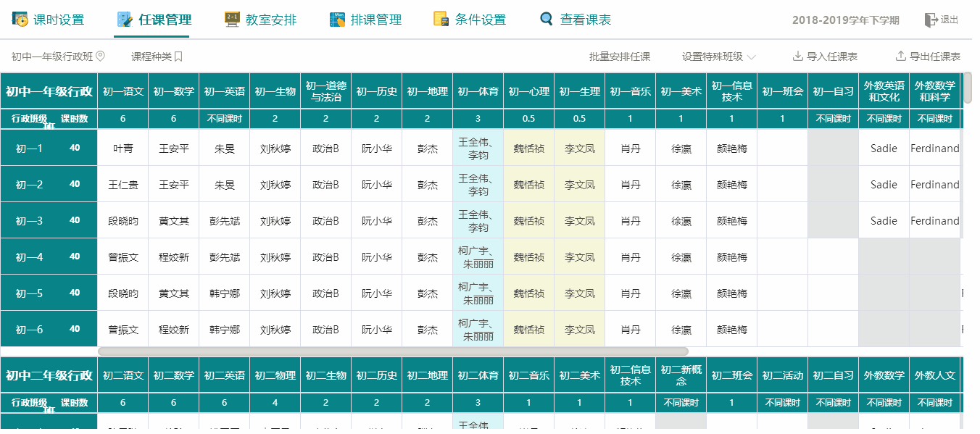Click the 初二物理 column header
980x434 pixels.
275,375
